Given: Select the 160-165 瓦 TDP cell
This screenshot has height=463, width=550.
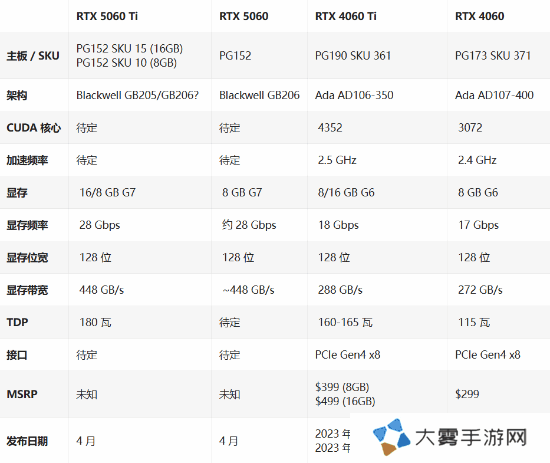Looking at the screenshot, I should pyautogui.click(x=345, y=322).
